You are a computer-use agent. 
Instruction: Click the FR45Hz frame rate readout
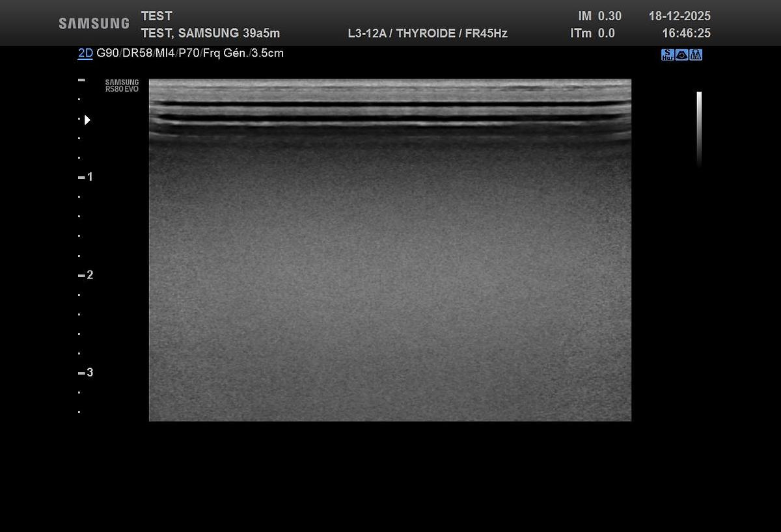pos(486,33)
